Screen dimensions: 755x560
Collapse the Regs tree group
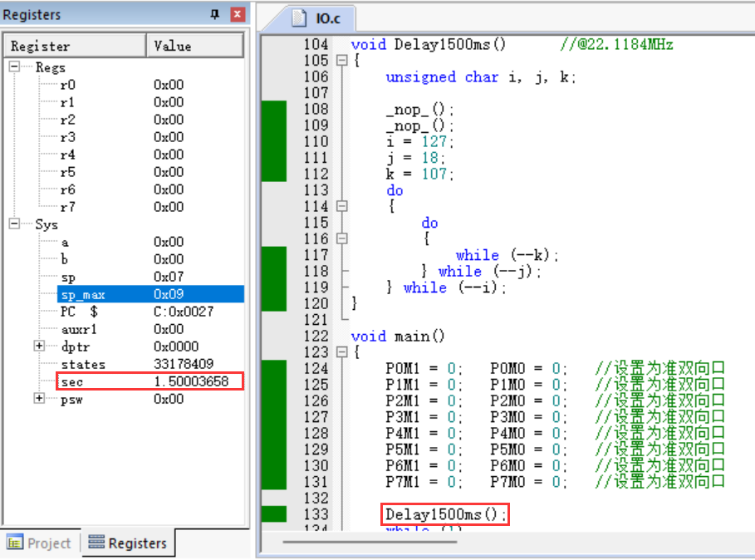[x=15, y=67]
